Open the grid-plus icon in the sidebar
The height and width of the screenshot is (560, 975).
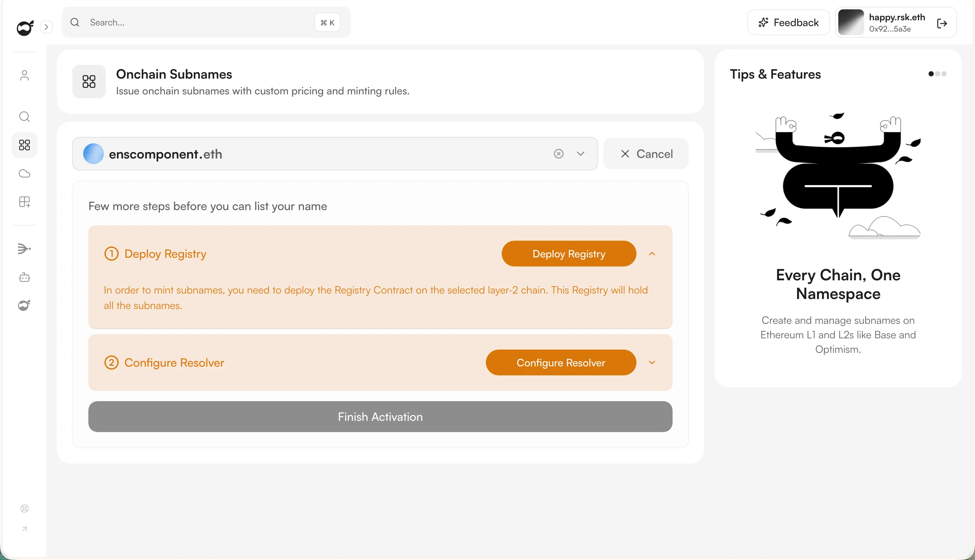click(25, 202)
